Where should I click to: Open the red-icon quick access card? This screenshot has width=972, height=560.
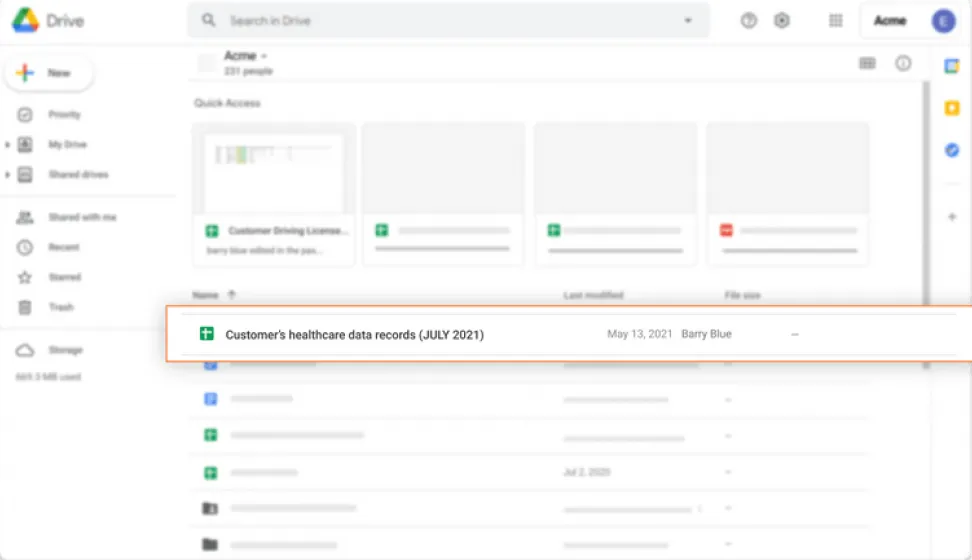788,195
